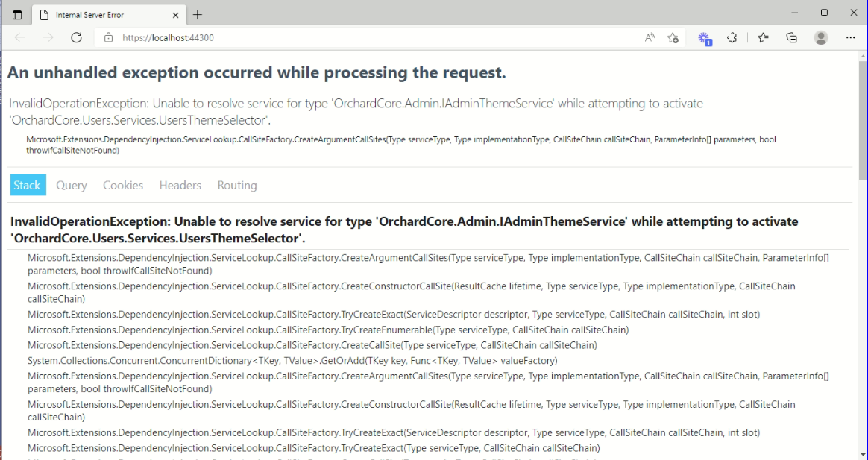868x460 pixels.
Task: Select the Internal Server Error tab
Action: pos(109,15)
